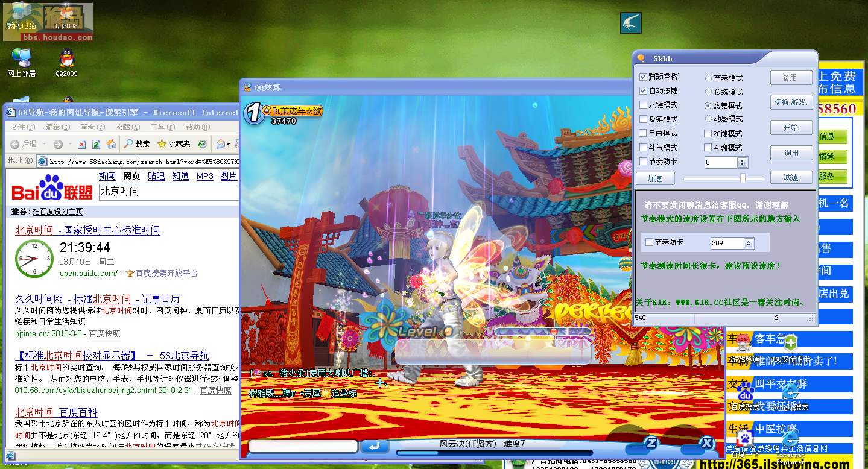The image size is (868, 469).
Task: Enable the 斗气模式 checkbox
Action: (644, 147)
